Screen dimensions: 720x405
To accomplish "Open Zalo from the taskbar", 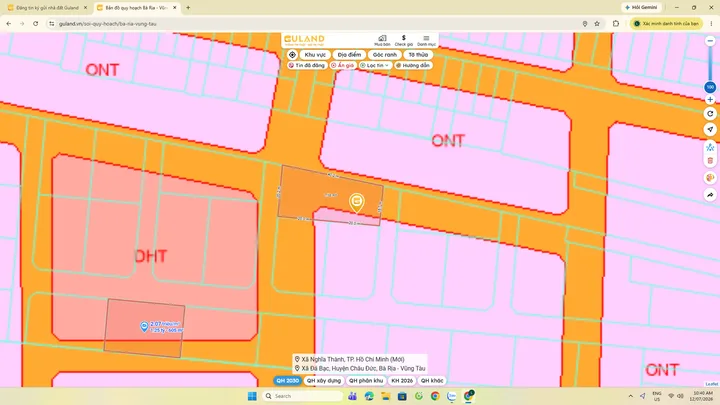I will (x=452, y=396).
